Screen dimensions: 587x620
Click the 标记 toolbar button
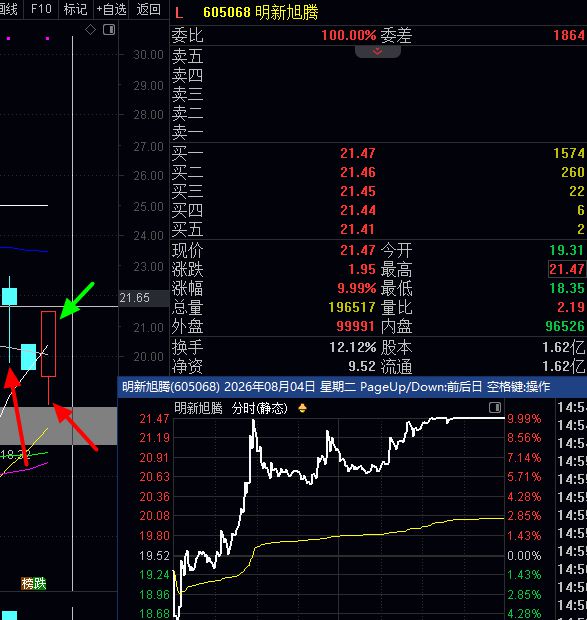(75, 9)
